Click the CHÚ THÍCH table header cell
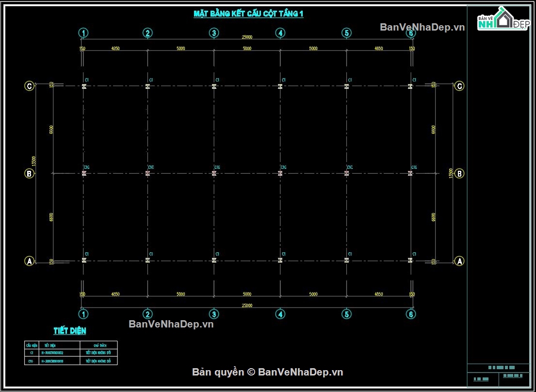Image resolution: width=536 pixels, height=392 pixels. (x=98, y=345)
